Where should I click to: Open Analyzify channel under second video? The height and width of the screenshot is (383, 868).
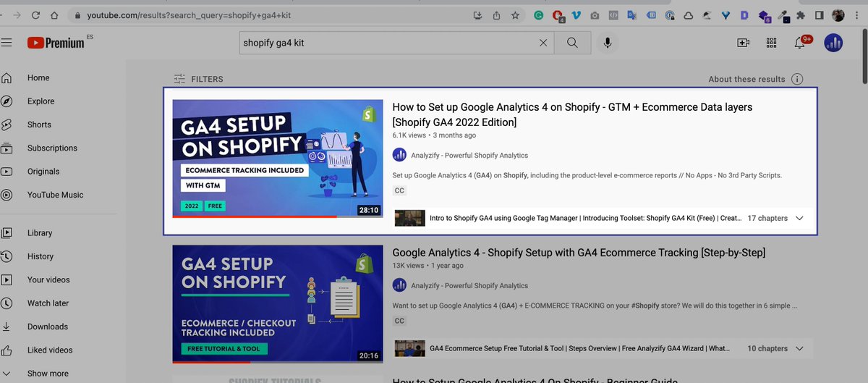pos(469,286)
